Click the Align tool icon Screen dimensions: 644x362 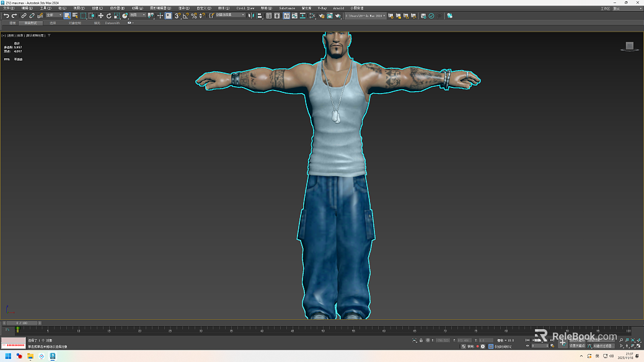point(259,15)
